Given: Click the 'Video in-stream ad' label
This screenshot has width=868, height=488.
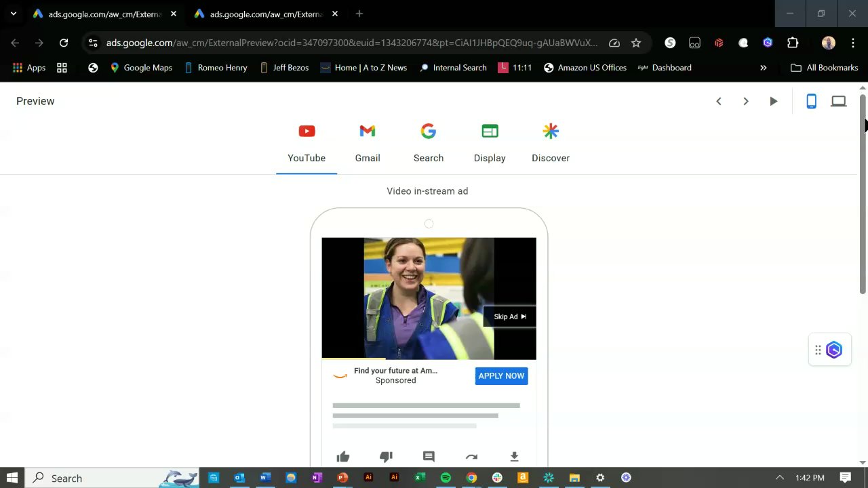Looking at the screenshot, I should coord(427,191).
